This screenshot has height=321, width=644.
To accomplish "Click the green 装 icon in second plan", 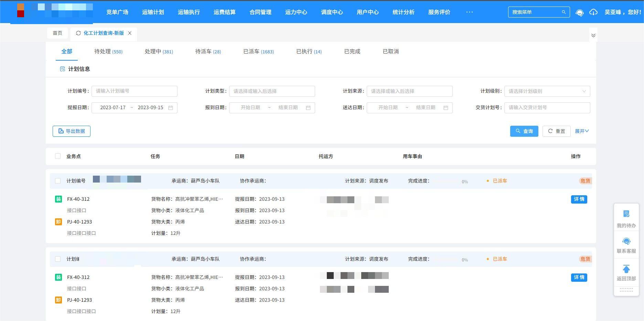I will (x=58, y=277).
